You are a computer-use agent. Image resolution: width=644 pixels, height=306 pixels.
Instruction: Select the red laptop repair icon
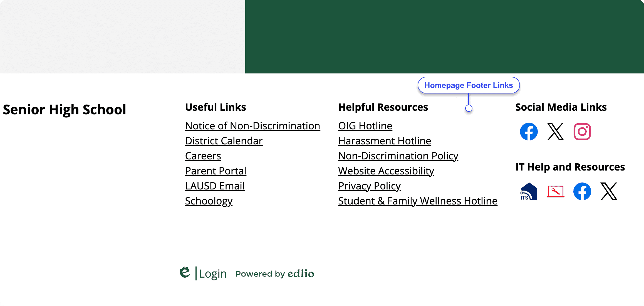point(555,191)
